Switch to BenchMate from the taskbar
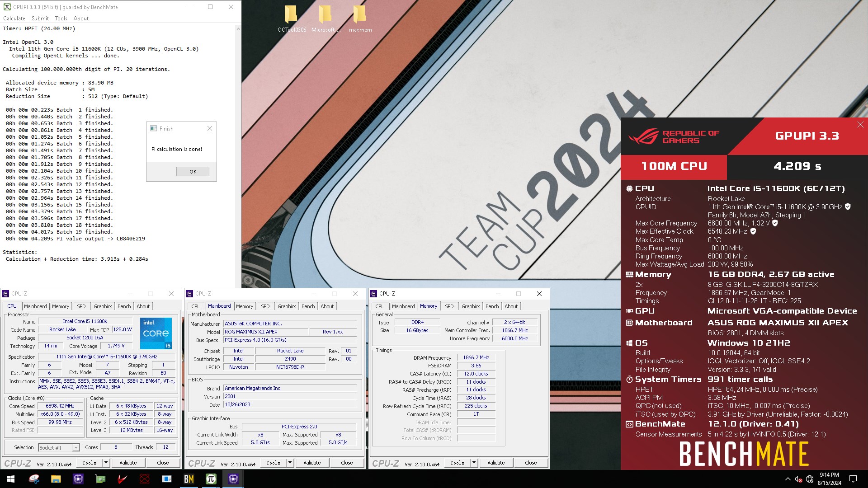Viewport: 868px width, 488px height. pyautogui.click(x=189, y=479)
